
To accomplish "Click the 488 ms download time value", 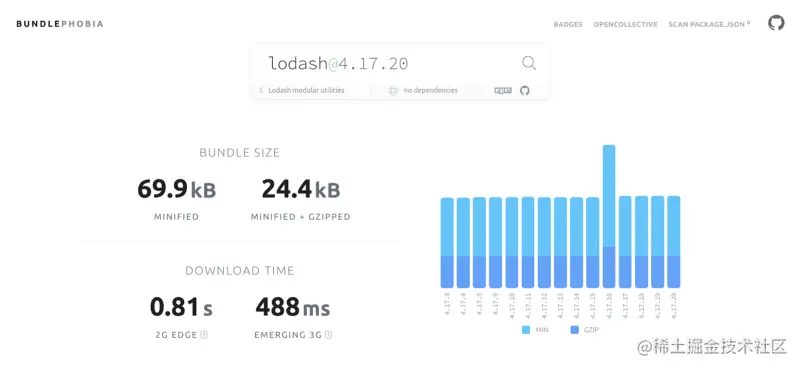I will click(x=293, y=308).
